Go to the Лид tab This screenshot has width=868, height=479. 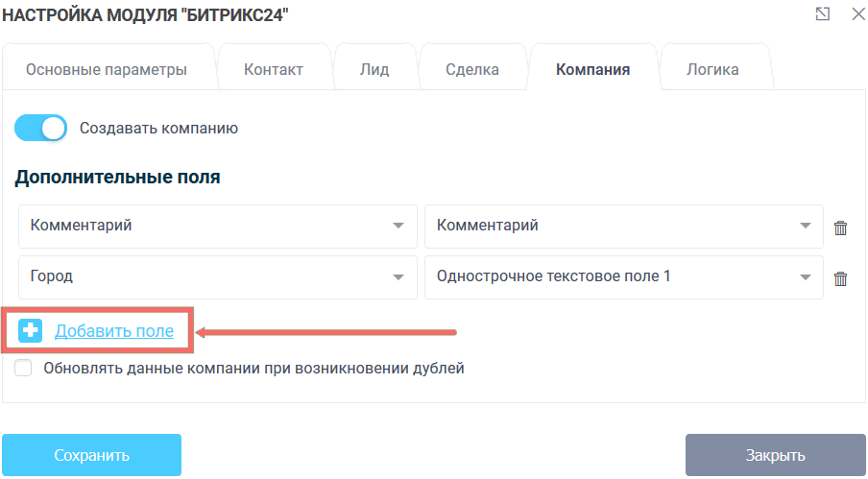[374, 69]
